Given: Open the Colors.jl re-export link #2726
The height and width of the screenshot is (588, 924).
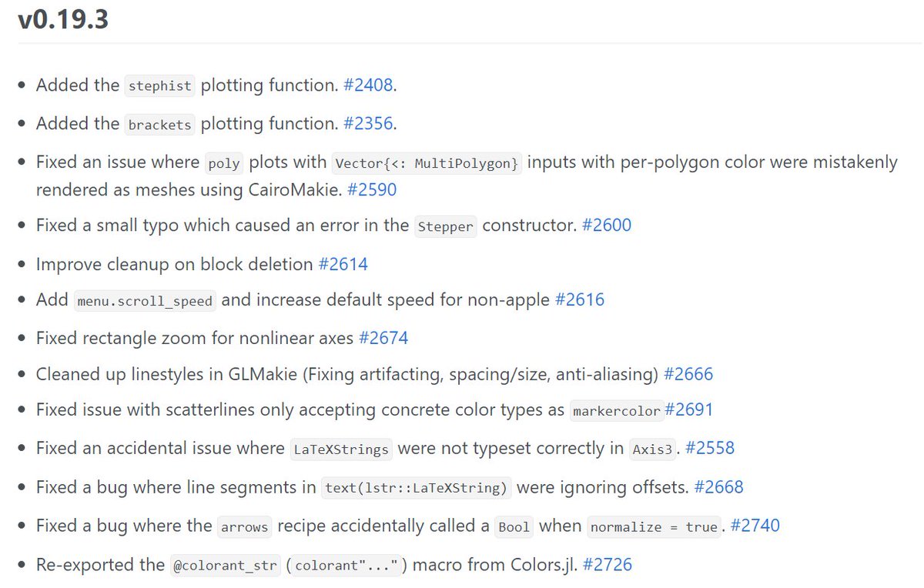Looking at the screenshot, I should [607, 564].
